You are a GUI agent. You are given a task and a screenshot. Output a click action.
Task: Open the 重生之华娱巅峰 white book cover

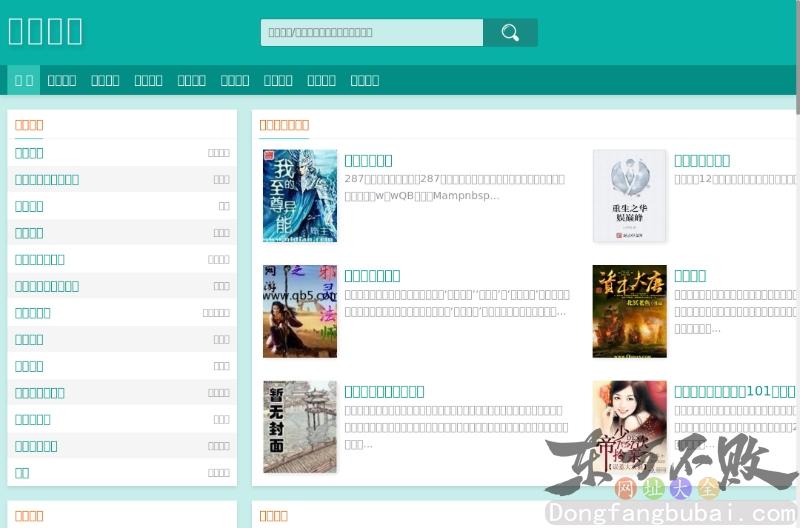629,196
